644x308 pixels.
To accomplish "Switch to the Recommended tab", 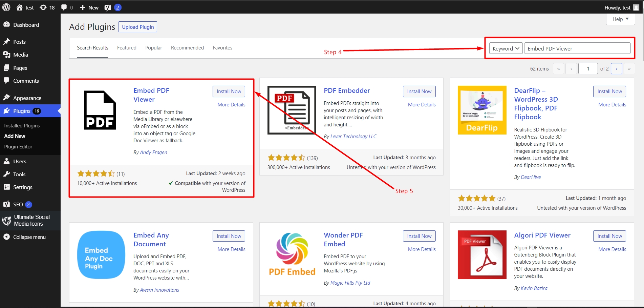I will (x=187, y=48).
